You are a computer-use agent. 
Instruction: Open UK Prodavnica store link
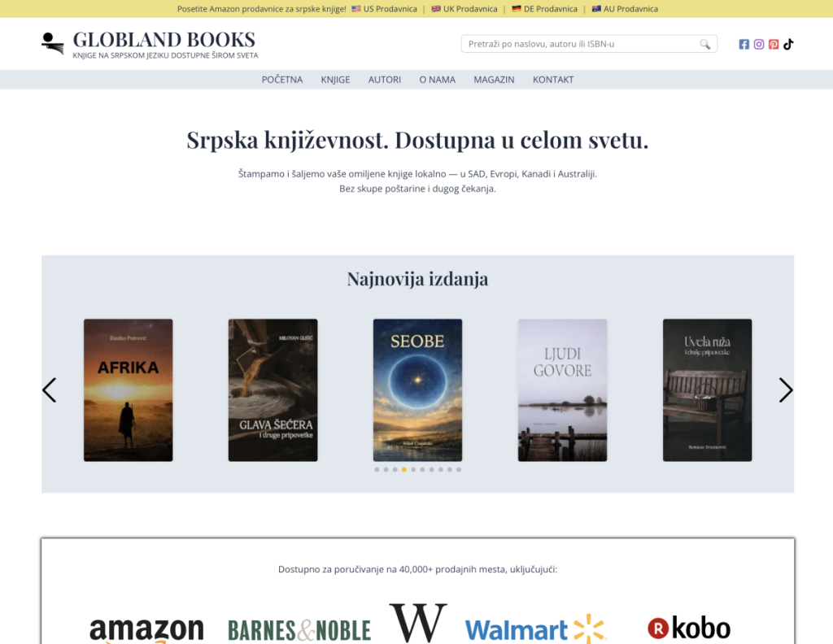464,8
